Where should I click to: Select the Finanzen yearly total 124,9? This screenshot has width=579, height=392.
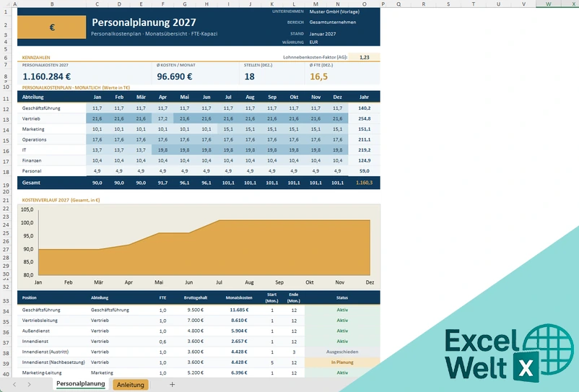(x=364, y=160)
